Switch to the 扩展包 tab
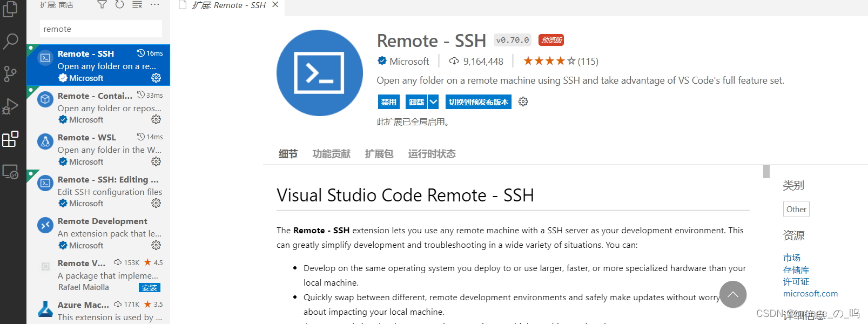Image resolution: width=868 pixels, height=324 pixels. (x=379, y=154)
